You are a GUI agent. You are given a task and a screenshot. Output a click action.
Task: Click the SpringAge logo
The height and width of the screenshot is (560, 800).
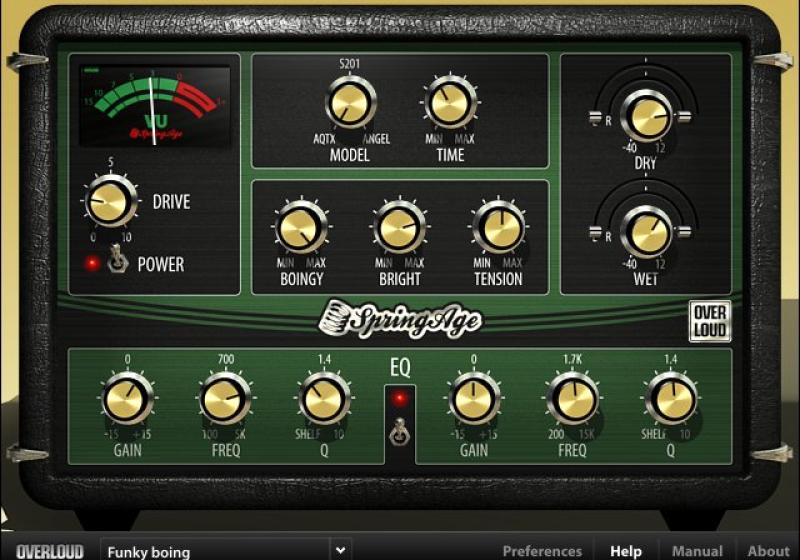399,319
